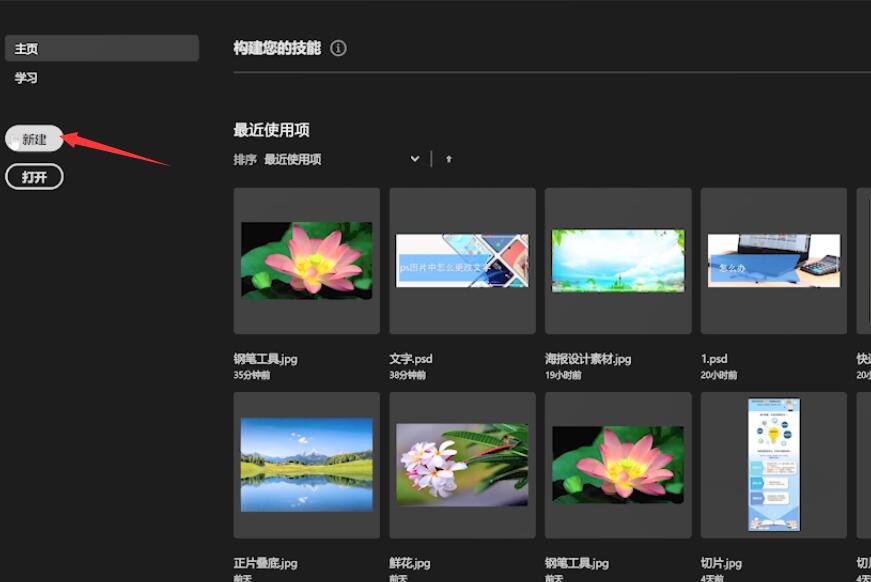Click the 38分钟前 timestamp
The image size is (871, 582).
(407, 375)
